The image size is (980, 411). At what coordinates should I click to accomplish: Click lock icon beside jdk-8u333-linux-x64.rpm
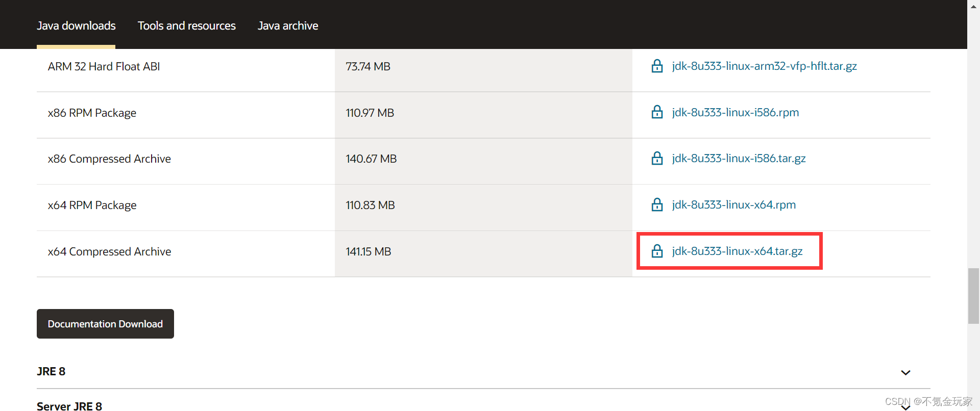(x=657, y=205)
